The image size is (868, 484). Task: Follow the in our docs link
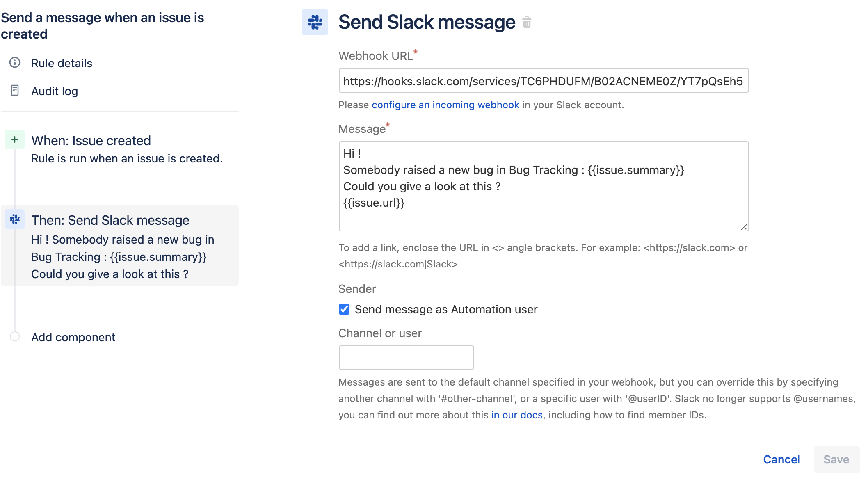516,415
